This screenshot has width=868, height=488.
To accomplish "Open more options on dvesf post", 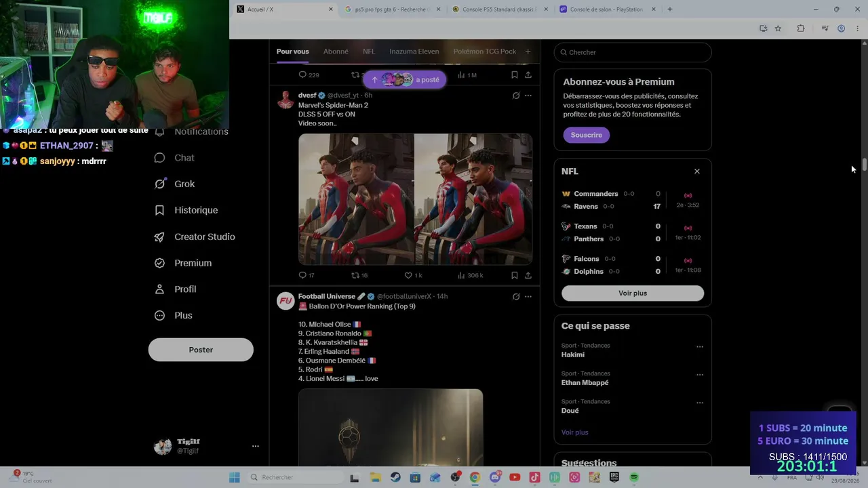I will tap(528, 96).
